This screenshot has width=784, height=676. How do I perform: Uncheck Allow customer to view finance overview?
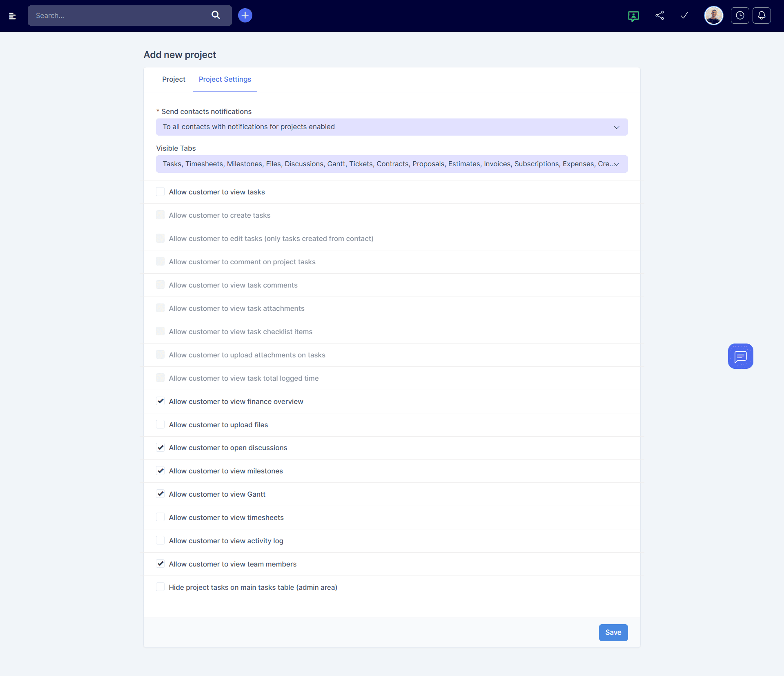[x=160, y=402]
